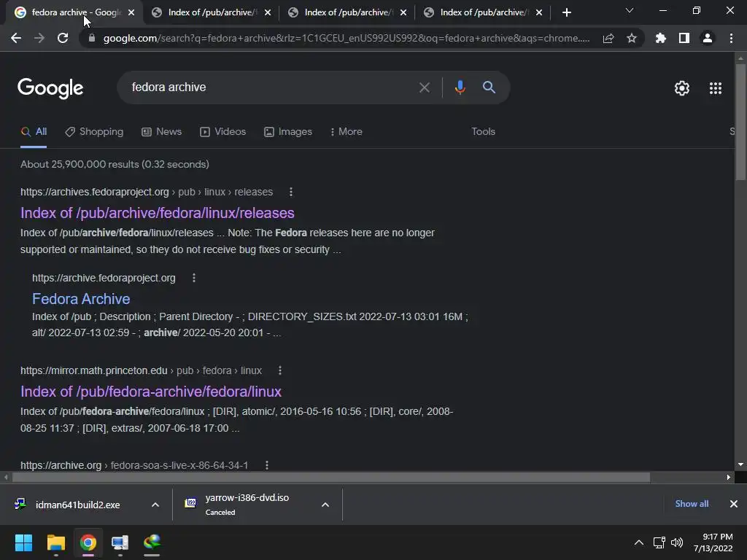747x560 pixels.
Task: Open Google quick settings gear
Action: click(x=682, y=88)
